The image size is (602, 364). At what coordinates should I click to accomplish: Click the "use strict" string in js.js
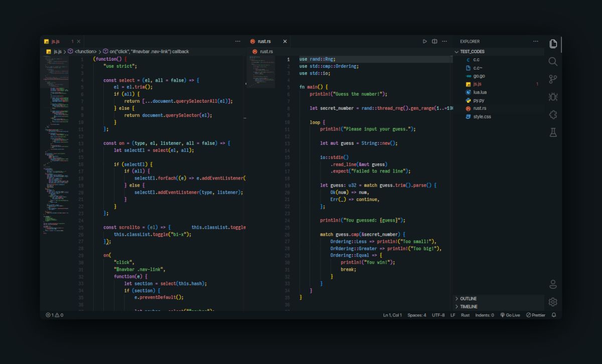[120, 66]
